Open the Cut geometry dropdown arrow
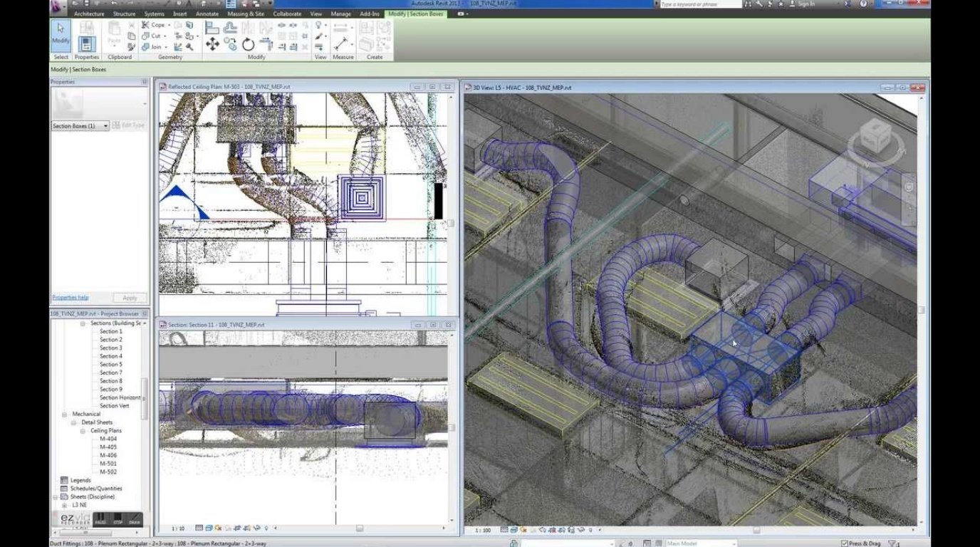 (165, 36)
